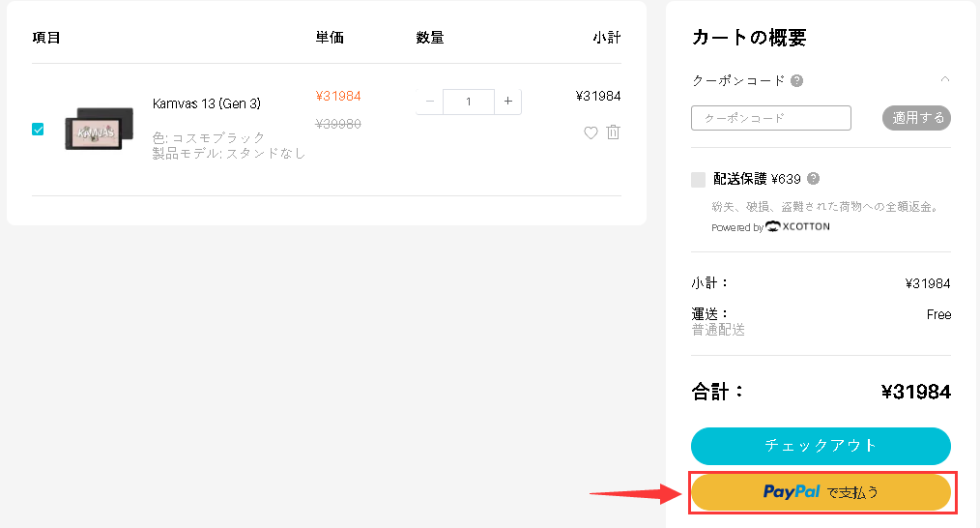
Task: Click the struck-through ¥39980 original price
Action: (x=338, y=124)
